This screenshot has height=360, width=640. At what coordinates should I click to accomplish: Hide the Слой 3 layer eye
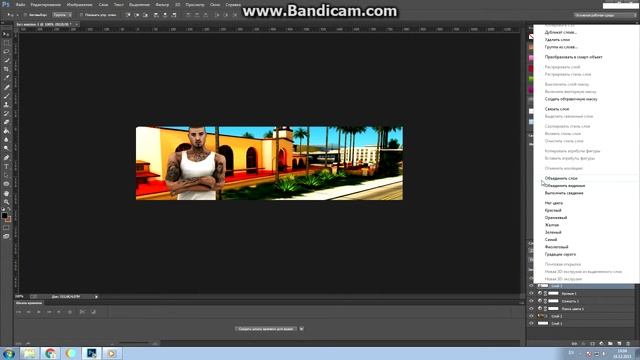[531, 286]
